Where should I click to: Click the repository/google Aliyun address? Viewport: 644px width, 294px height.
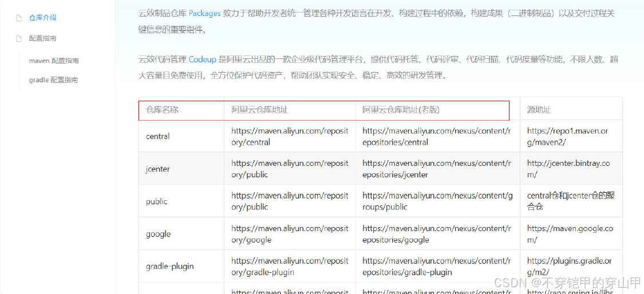click(x=290, y=234)
